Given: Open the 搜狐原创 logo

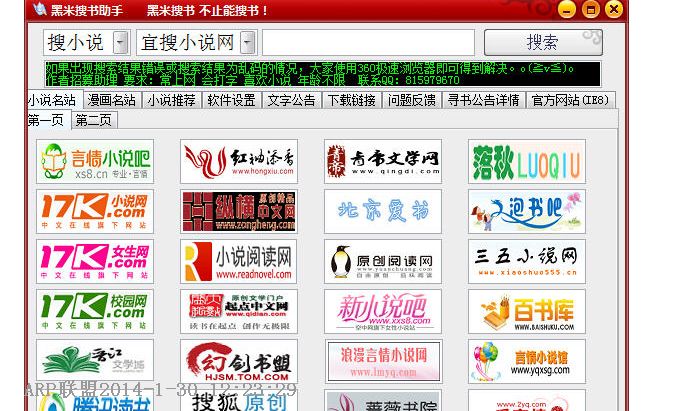Looking at the screenshot, I should pyautogui.click(x=239, y=400).
